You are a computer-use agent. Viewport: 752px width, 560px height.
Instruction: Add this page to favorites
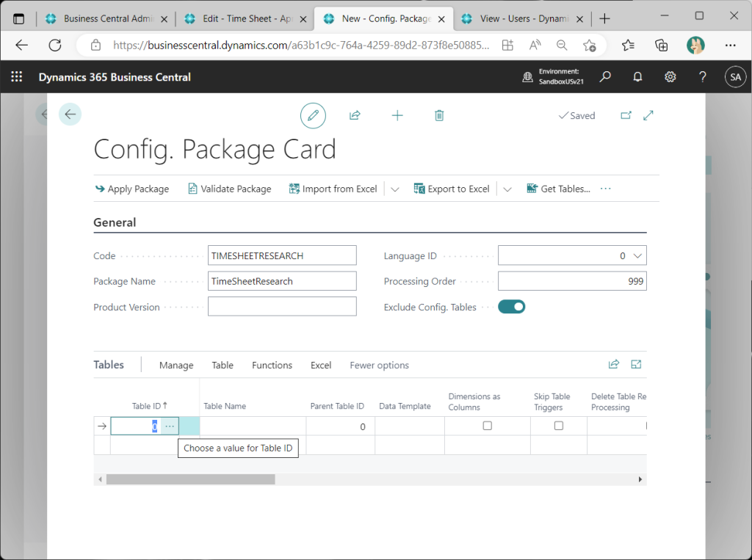[590, 46]
